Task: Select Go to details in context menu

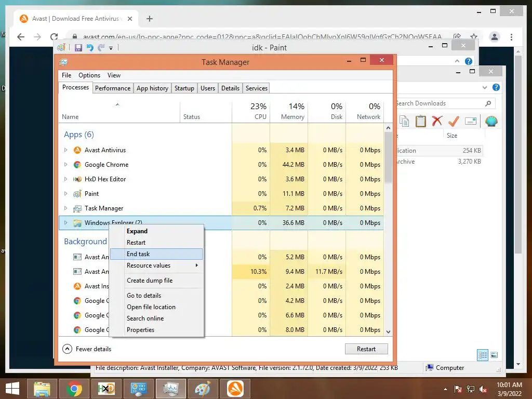Action: pos(156,296)
